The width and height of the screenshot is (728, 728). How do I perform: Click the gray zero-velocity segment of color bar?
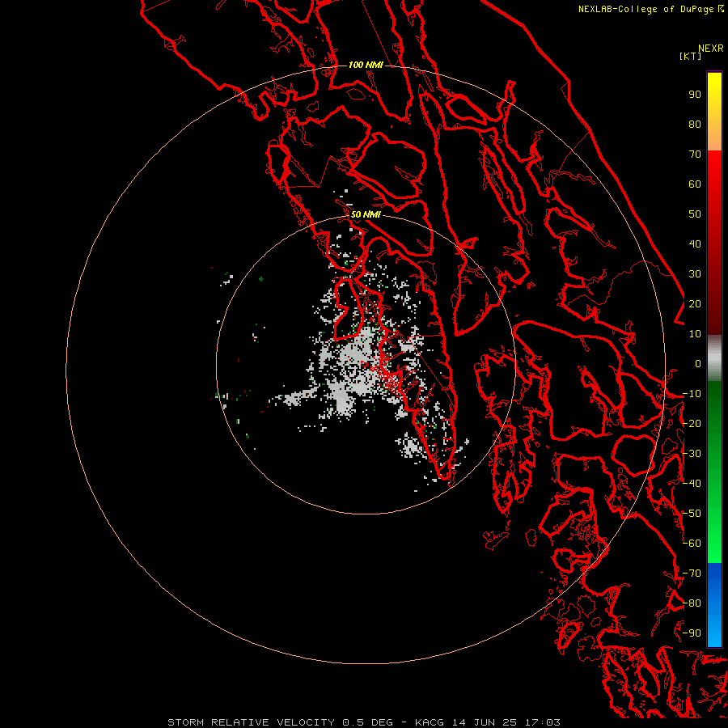pos(714,358)
